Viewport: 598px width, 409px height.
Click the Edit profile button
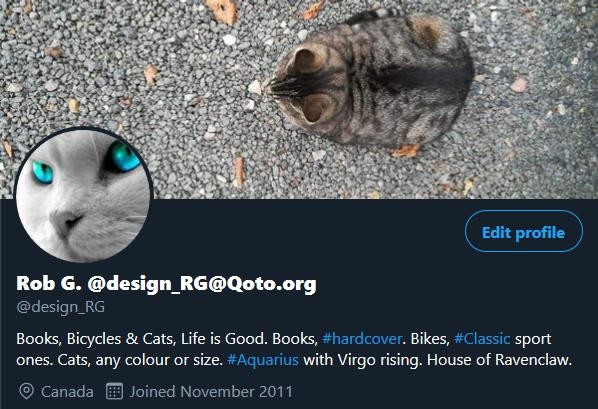point(524,231)
